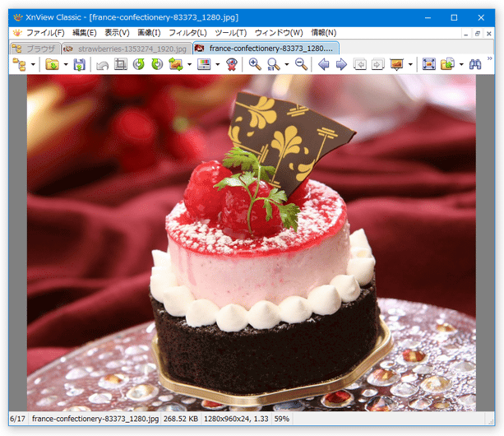Screen dimensions: 504x436
Task: Select the france-confectionery-83373_1280 tab
Action: tap(266, 49)
